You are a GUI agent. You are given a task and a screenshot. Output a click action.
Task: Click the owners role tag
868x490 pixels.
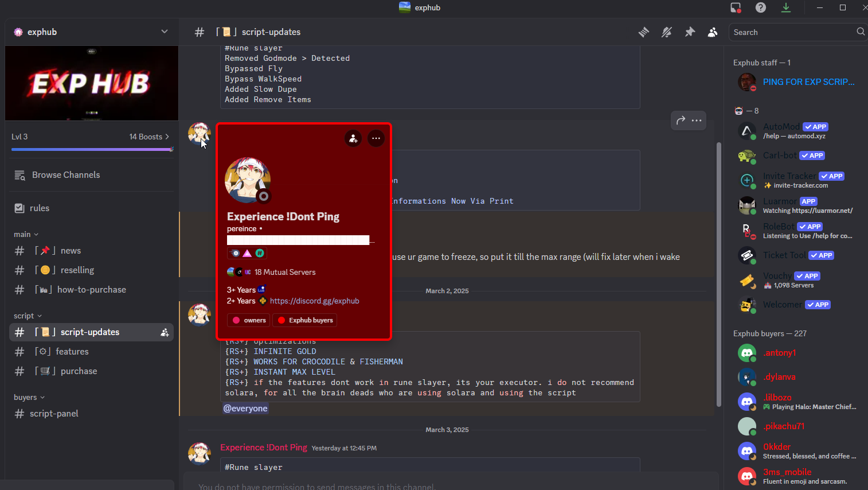(249, 320)
